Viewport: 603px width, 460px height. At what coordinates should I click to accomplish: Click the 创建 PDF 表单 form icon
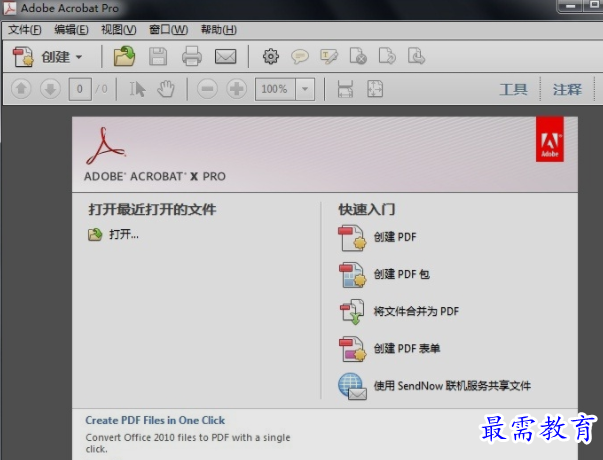pos(352,349)
